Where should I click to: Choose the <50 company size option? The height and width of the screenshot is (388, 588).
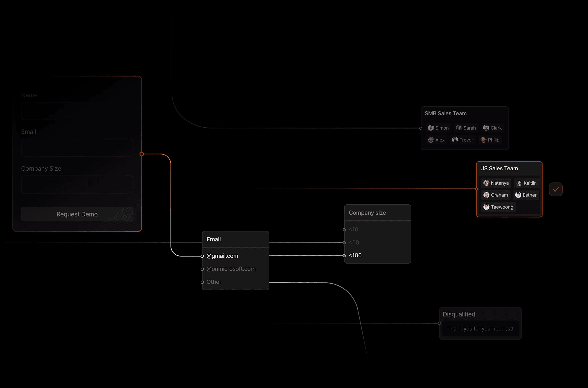pyautogui.click(x=354, y=242)
